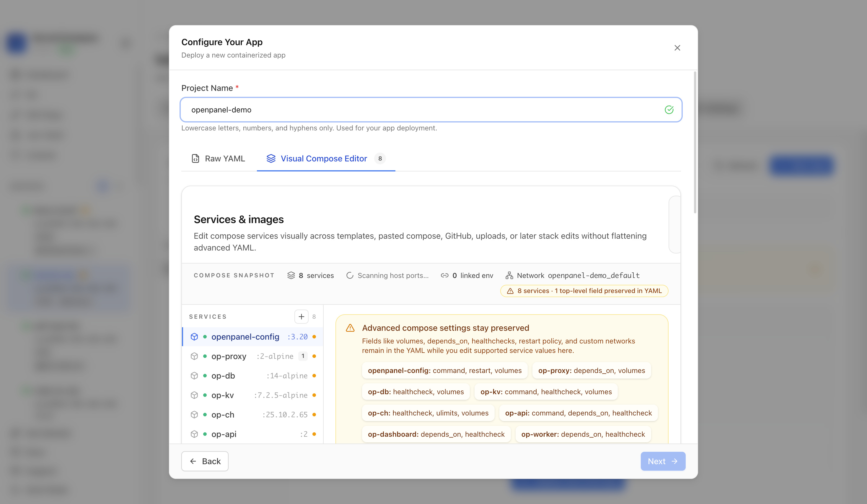867x504 pixels.
Task: Click the op-dashboard depends_on chip
Action: click(x=436, y=434)
